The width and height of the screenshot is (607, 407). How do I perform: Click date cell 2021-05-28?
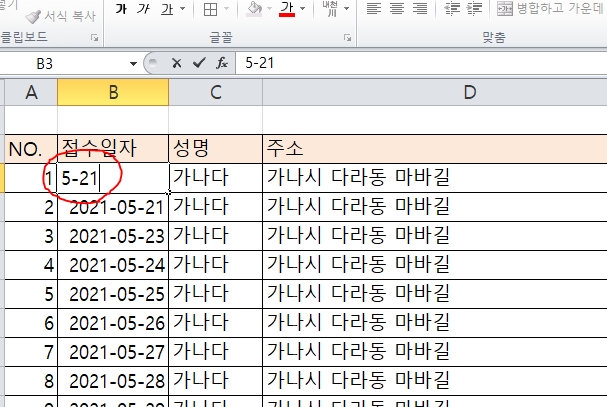point(113,381)
